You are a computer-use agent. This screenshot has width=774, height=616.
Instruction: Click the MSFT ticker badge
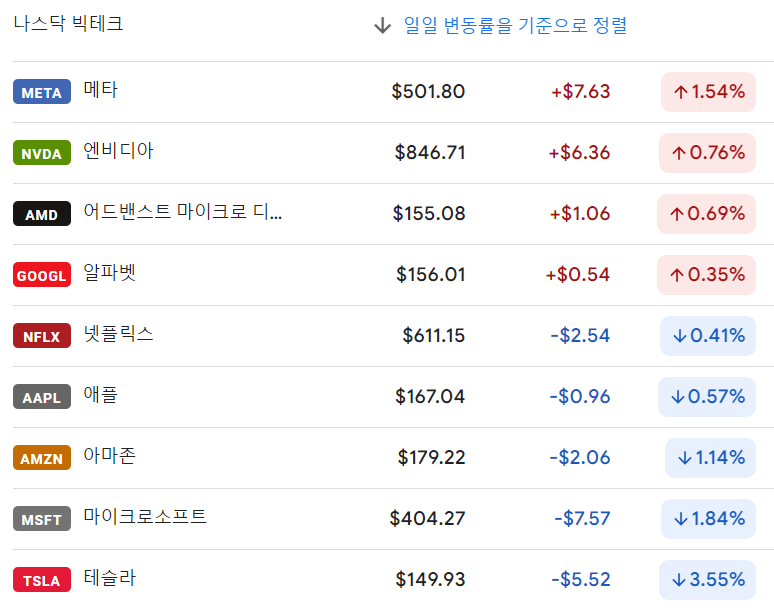pos(41,519)
